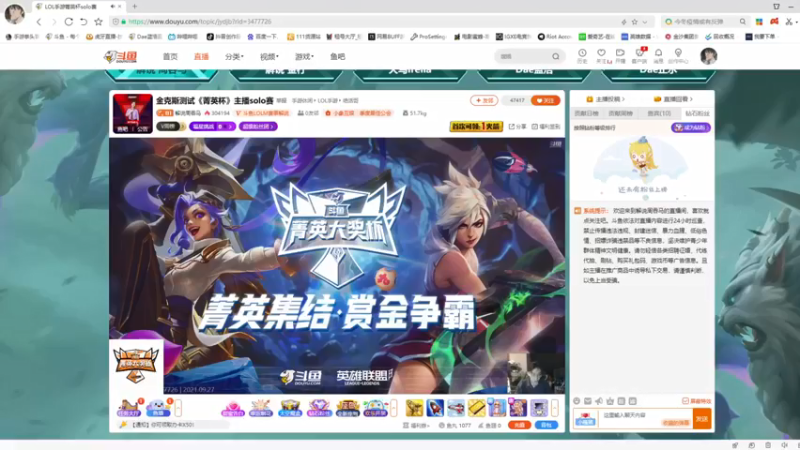800x450 pixels.
Task: Click the streamer avatar thumbnail beside room title
Action: [x=133, y=113]
